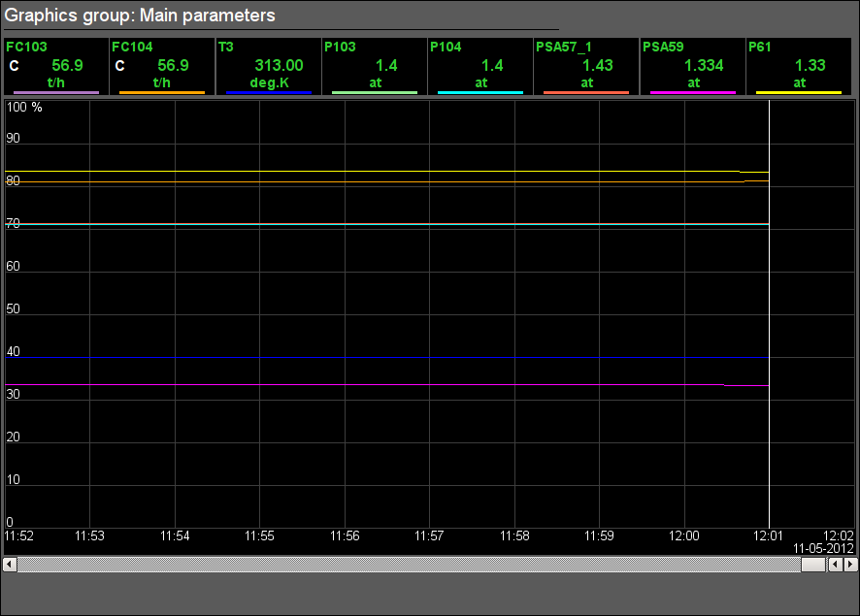
Task: Click the C mode indicator in FC103
Action: tap(15, 66)
